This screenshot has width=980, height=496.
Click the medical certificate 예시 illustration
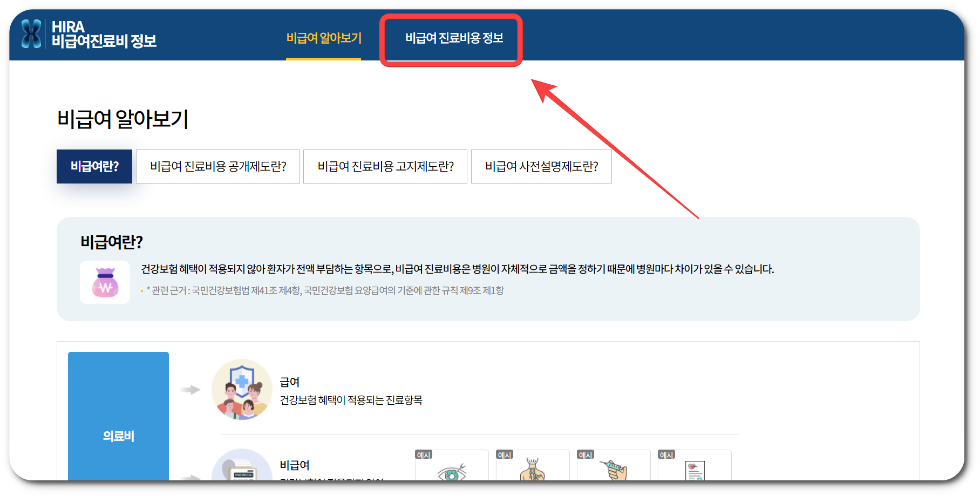click(x=695, y=475)
